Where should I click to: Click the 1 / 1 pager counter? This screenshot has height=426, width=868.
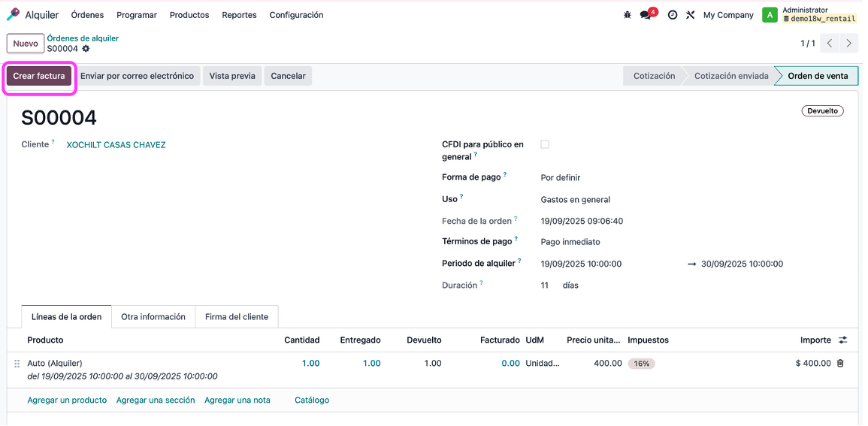pyautogui.click(x=808, y=43)
